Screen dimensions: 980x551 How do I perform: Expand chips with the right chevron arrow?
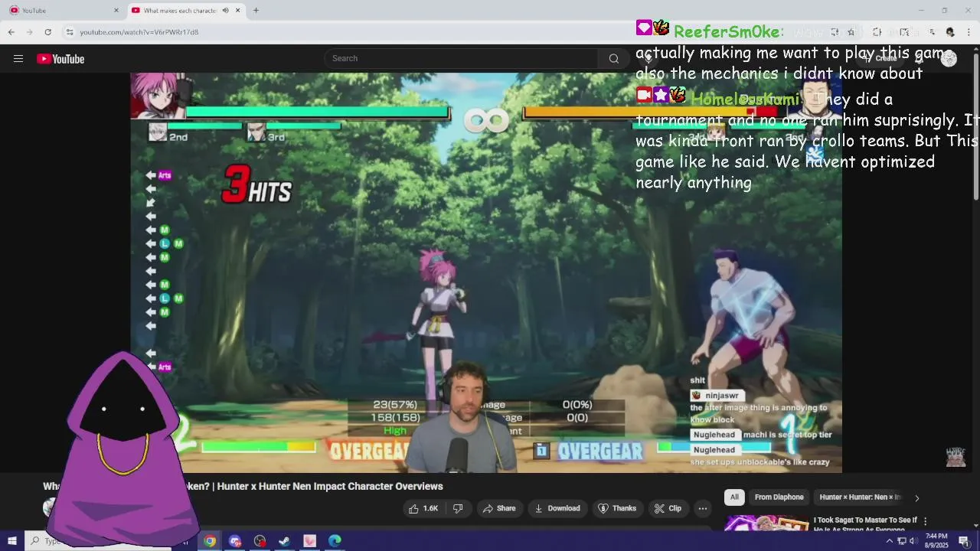click(x=916, y=498)
